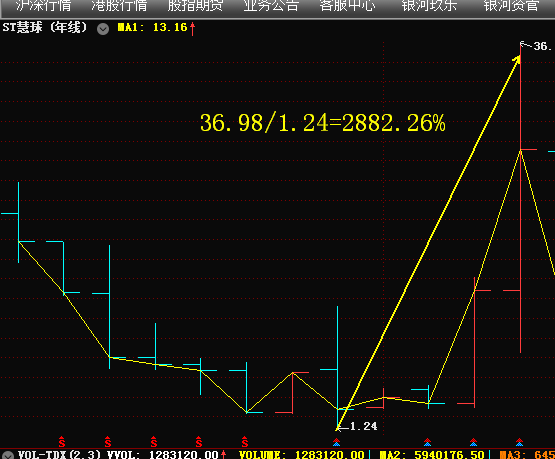Screen dimensions: 555x459
Task: Click the MA2: 5940176.50 value
Action: pos(432,454)
